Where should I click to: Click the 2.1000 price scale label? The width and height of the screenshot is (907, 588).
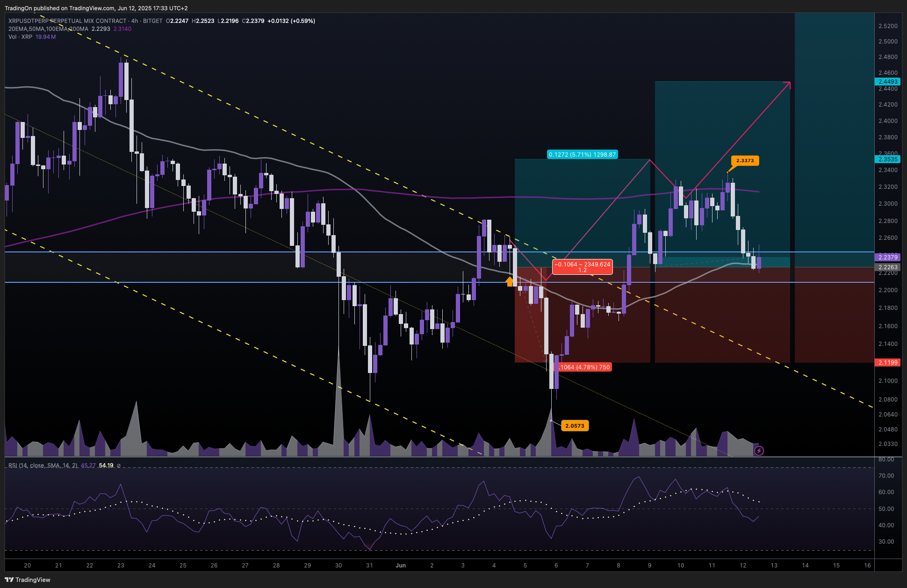(888, 381)
